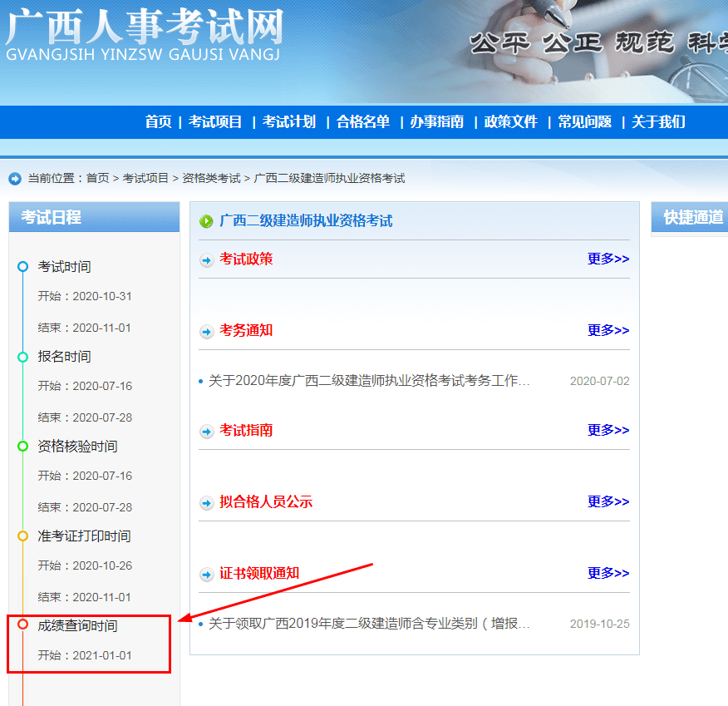Click the arrow icon beside 拟合格人员公示

coord(205,501)
